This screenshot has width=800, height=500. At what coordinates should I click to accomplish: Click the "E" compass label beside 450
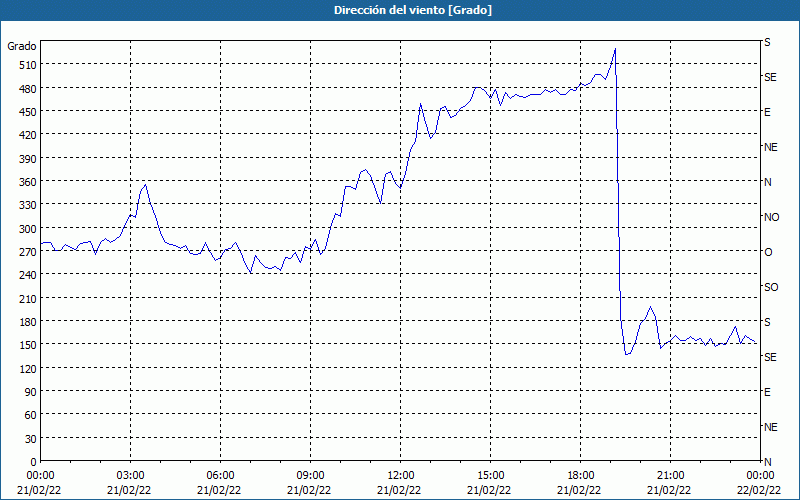(x=767, y=112)
